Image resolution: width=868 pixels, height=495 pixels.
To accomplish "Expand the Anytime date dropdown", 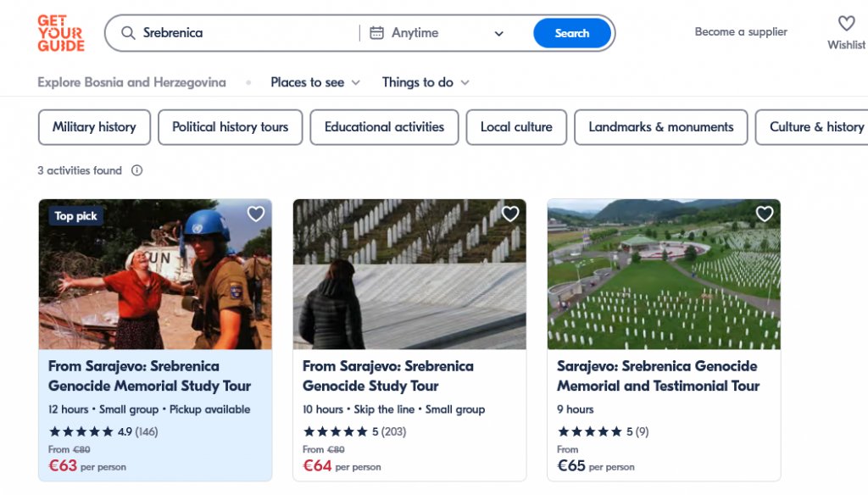I will coord(498,34).
